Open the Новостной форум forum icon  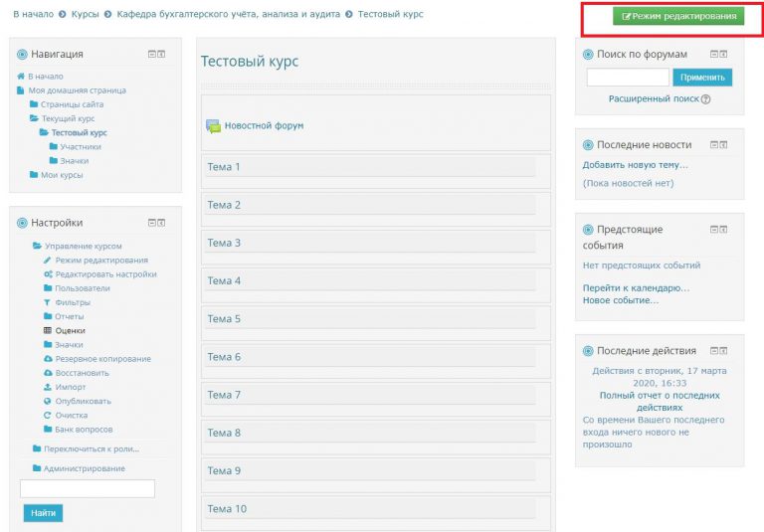pyautogui.click(x=213, y=126)
